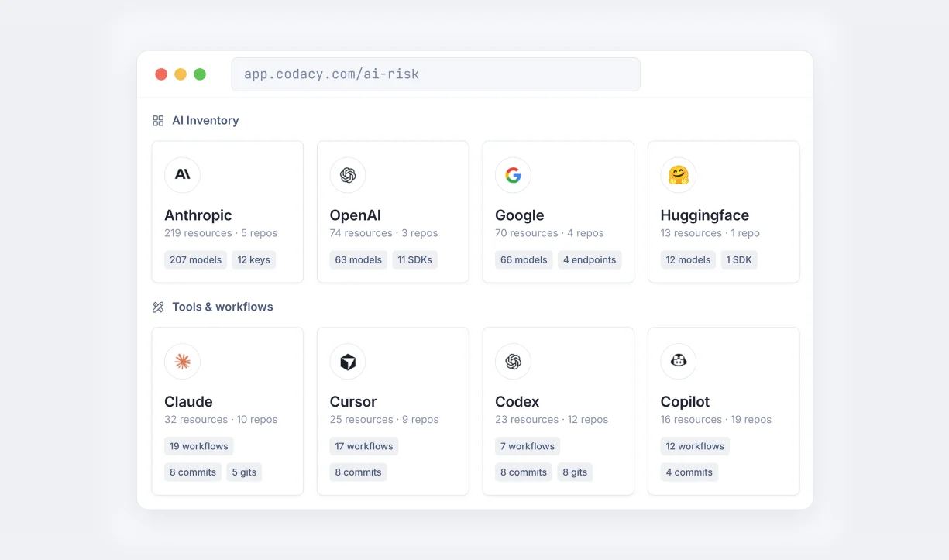The height and width of the screenshot is (560, 949).
Task: Click text 16 resources · 19 repos
Action: [716, 420]
